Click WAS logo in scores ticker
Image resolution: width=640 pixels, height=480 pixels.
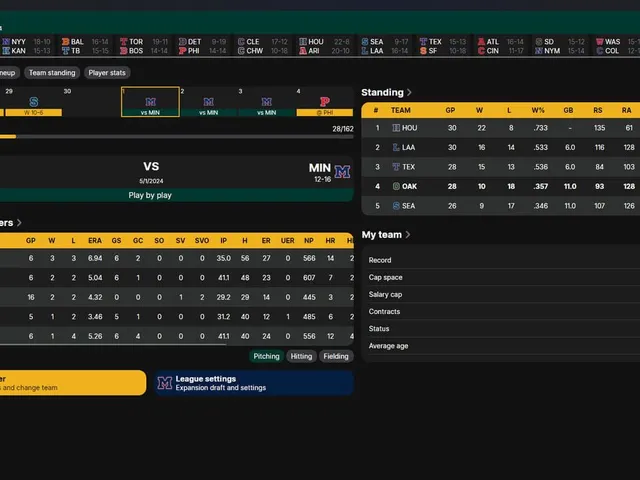600,42
